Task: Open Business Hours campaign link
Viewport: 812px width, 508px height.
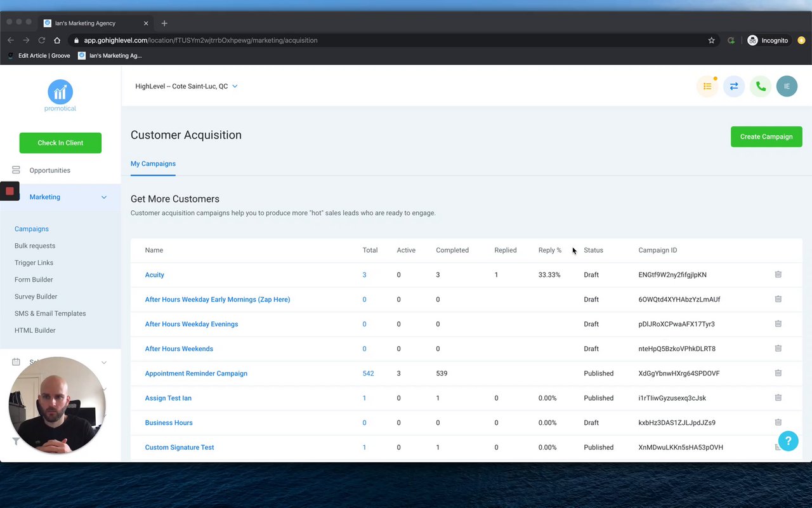Action: 169,423
